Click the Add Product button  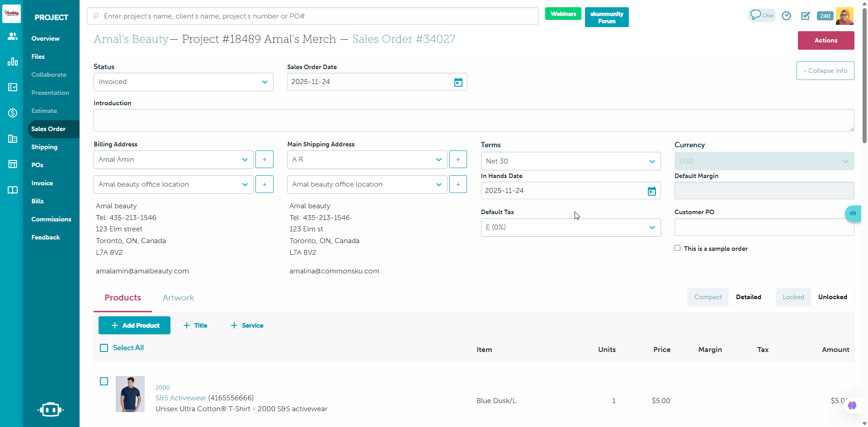click(134, 325)
